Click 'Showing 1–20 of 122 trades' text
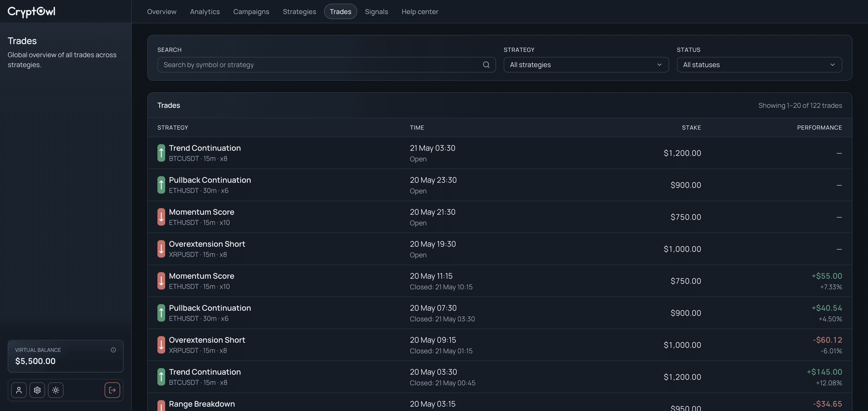Screen dimensions: 868x411 coord(800,105)
